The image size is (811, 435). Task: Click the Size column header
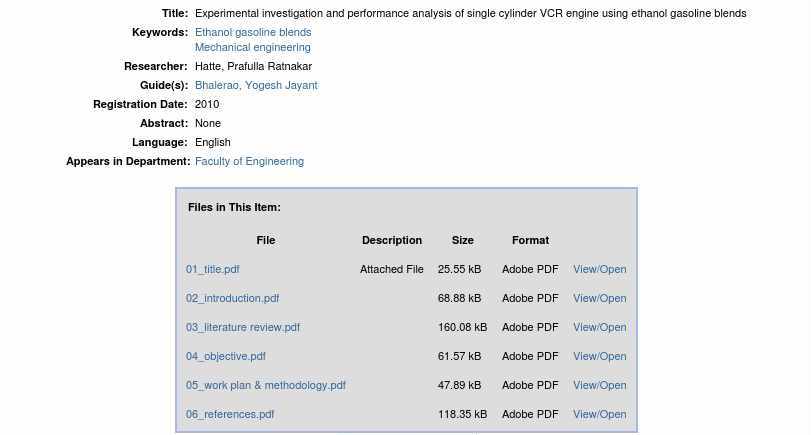click(462, 240)
